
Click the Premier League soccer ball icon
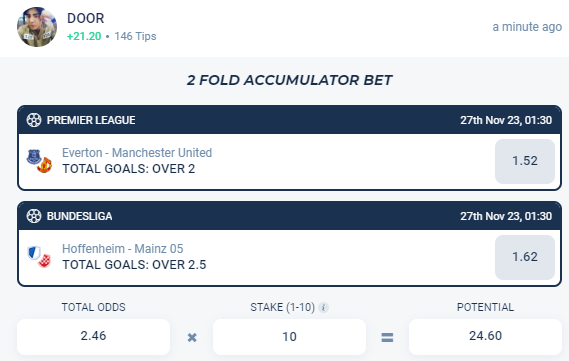coord(34,120)
